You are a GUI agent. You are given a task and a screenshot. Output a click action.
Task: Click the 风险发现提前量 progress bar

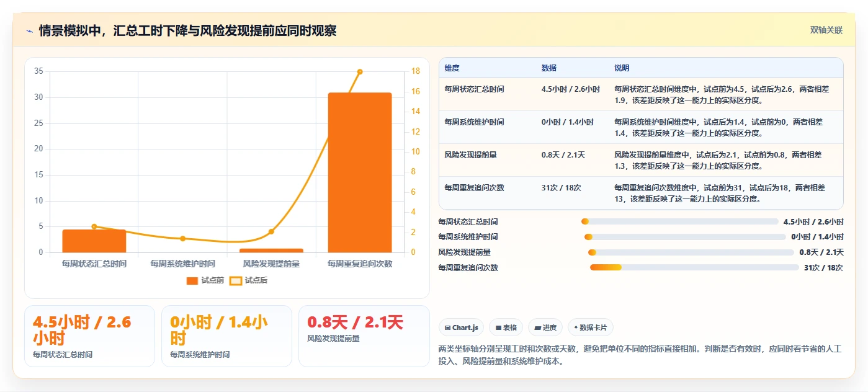point(691,252)
